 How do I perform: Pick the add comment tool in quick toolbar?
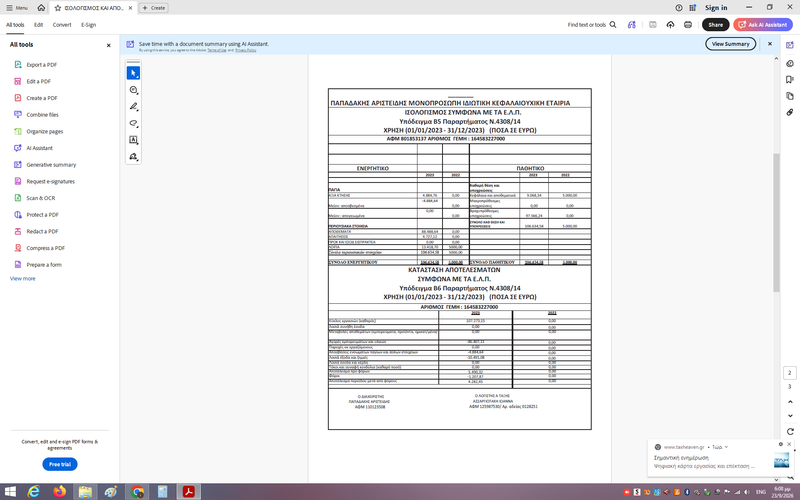click(133, 90)
